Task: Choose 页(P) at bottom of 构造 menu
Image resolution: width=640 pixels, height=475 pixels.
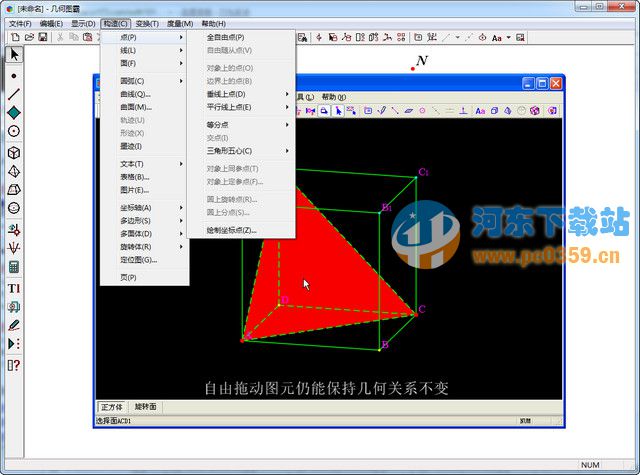Action: click(x=144, y=277)
